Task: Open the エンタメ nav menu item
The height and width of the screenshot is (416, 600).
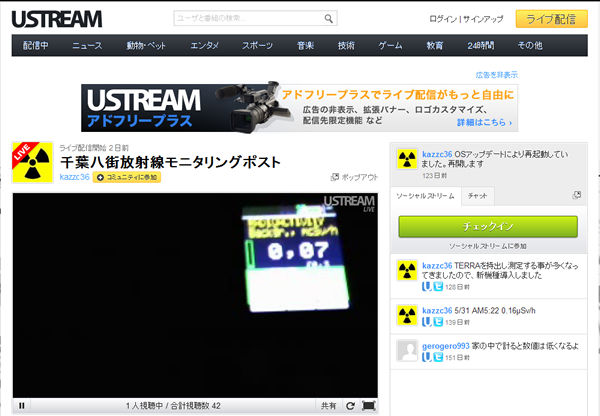Action: click(204, 46)
